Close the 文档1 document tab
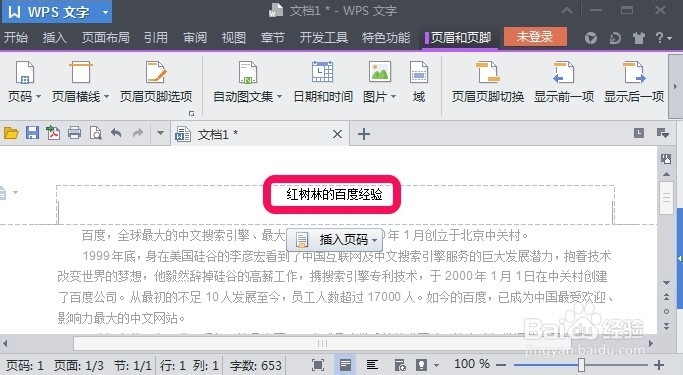The height and width of the screenshot is (375, 683). coord(337,134)
